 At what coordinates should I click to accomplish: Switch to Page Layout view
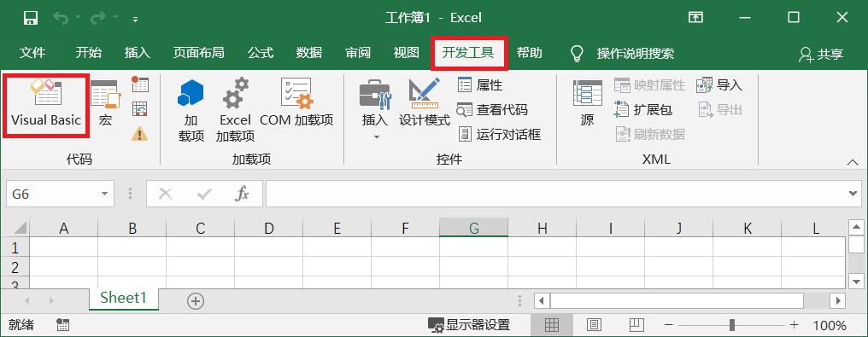tap(594, 325)
